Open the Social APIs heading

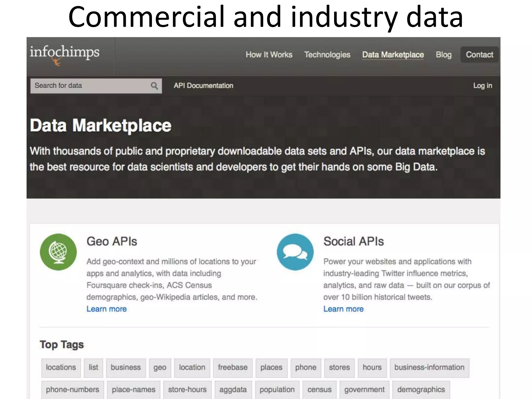tap(354, 241)
